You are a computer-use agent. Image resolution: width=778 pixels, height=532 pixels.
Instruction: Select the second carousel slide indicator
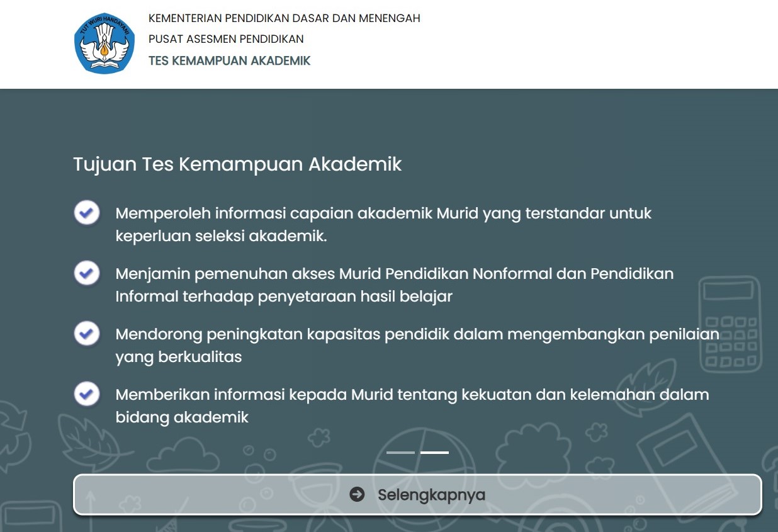coord(434,453)
